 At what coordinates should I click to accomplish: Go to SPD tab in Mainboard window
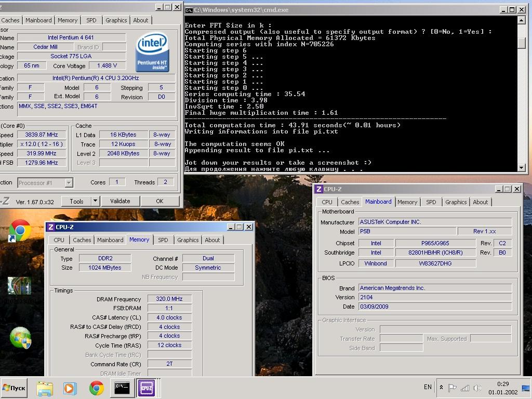pos(431,202)
